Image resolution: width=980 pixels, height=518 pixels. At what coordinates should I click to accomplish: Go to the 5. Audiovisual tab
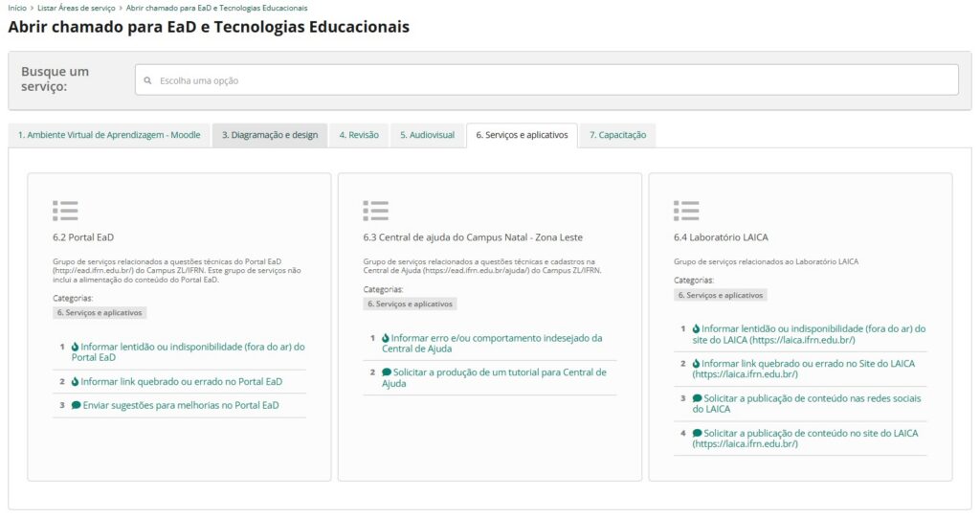tap(427, 135)
